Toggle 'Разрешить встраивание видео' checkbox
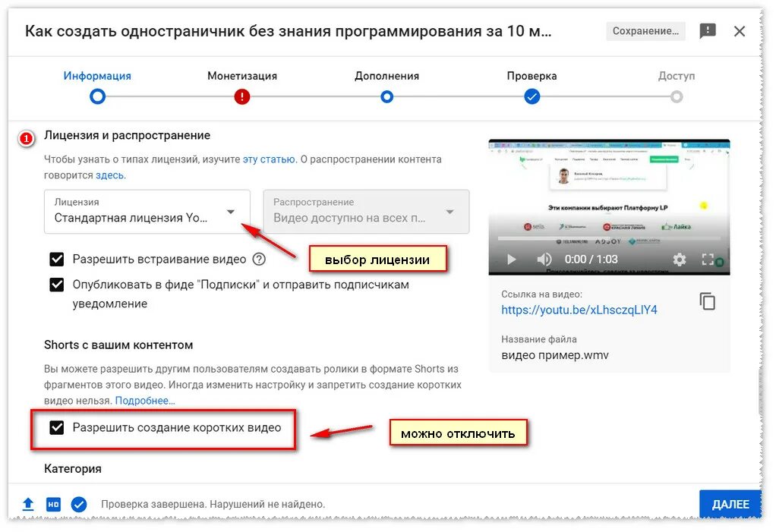The image size is (776, 532). [x=57, y=259]
